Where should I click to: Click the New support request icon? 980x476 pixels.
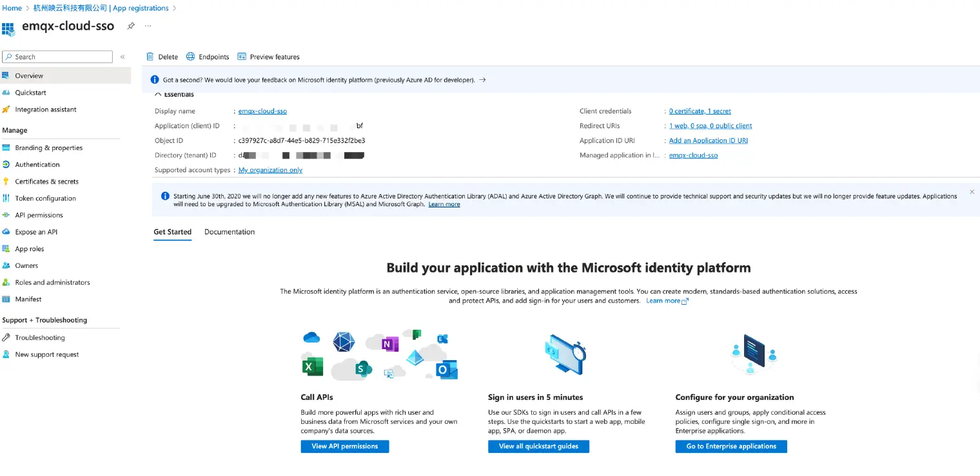[6, 354]
